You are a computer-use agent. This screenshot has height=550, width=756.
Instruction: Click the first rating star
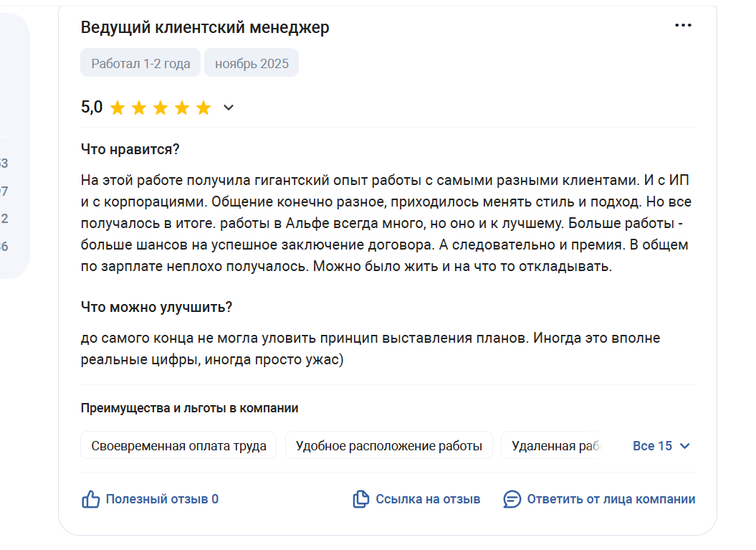pyautogui.click(x=118, y=108)
